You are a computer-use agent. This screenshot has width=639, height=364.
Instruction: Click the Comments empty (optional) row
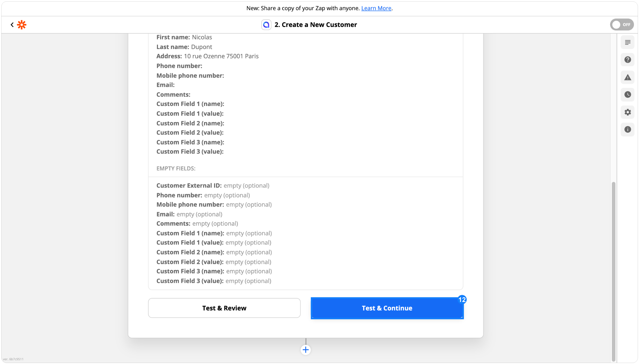point(197,224)
